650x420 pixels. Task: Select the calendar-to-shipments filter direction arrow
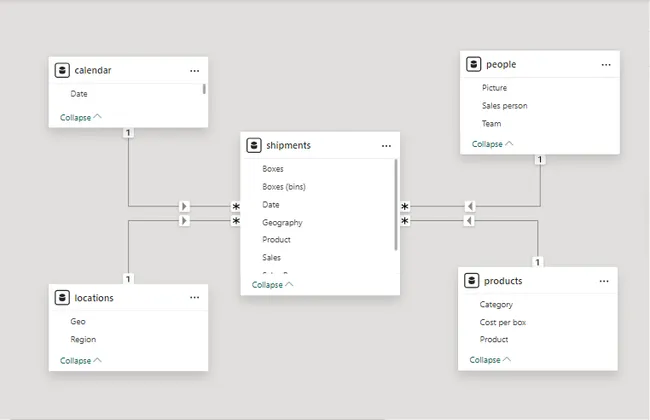(184, 206)
